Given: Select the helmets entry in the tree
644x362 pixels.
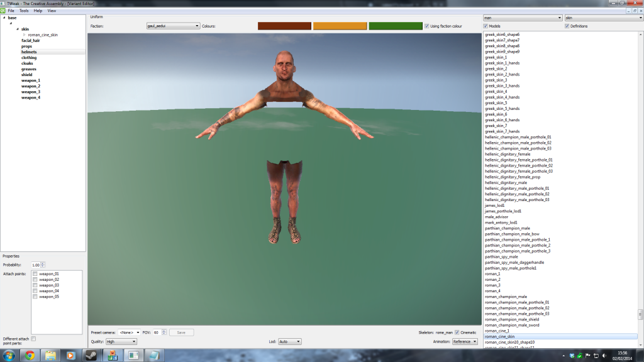Looking at the screenshot, I should point(29,52).
